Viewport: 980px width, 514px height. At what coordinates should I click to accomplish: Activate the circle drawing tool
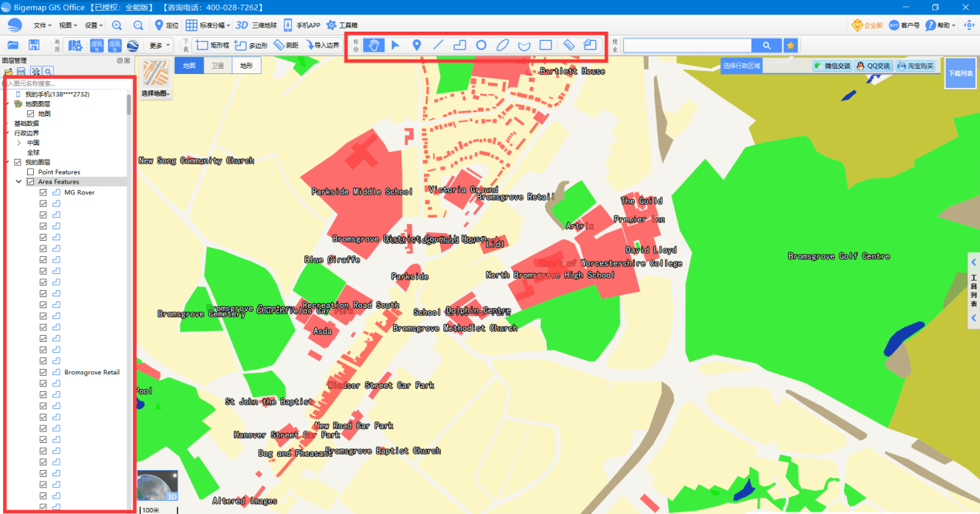480,45
